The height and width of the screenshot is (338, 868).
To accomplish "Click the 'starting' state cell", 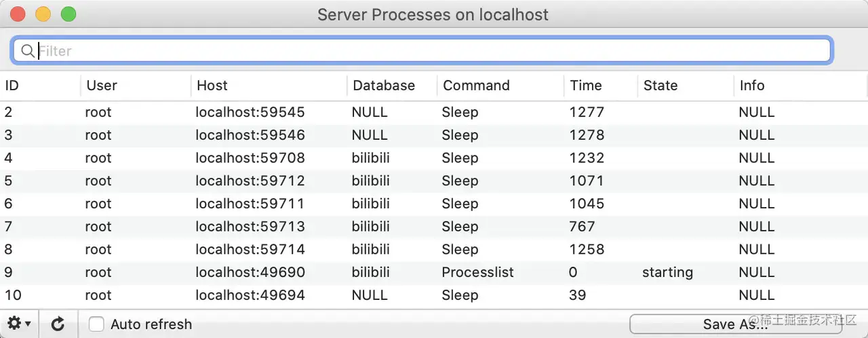I will point(668,273).
